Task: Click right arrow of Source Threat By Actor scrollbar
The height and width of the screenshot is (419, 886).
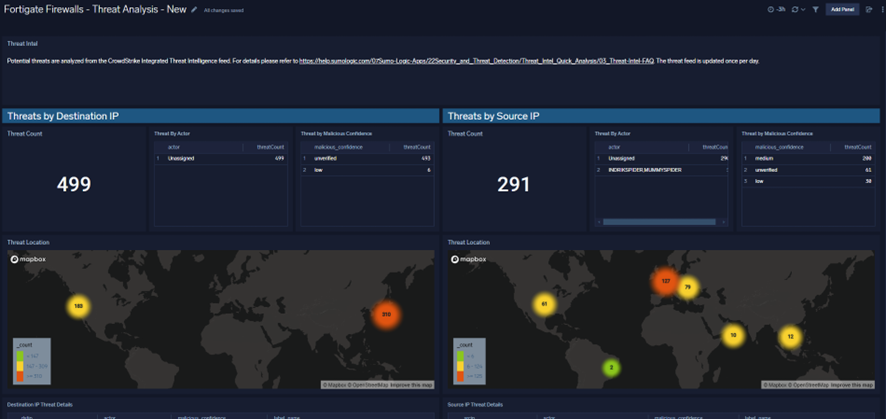Action: tap(725, 222)
